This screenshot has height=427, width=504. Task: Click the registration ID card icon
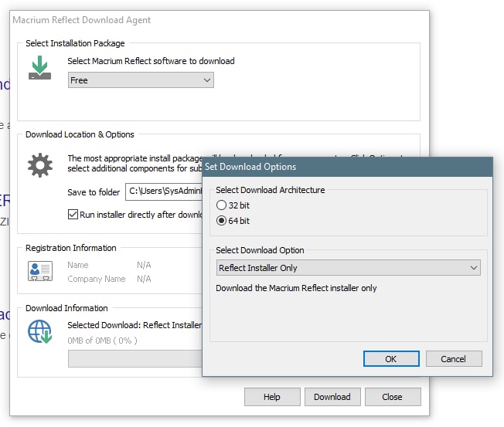pyautogui.click(x=40, y=271)
